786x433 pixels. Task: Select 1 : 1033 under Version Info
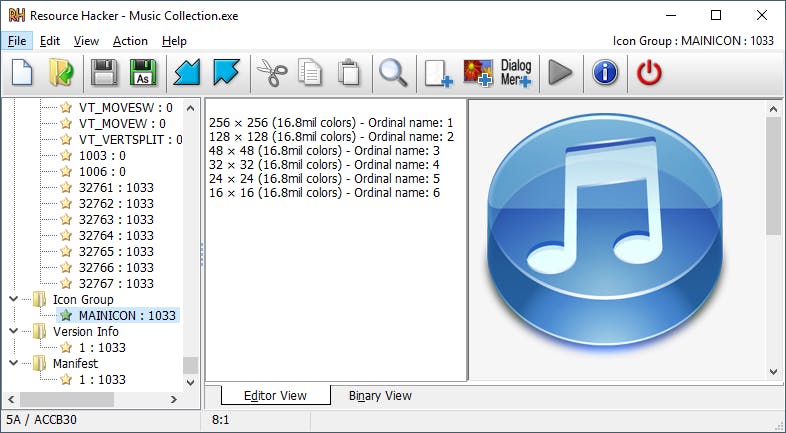pyautogui.click(x=102, y=347)
